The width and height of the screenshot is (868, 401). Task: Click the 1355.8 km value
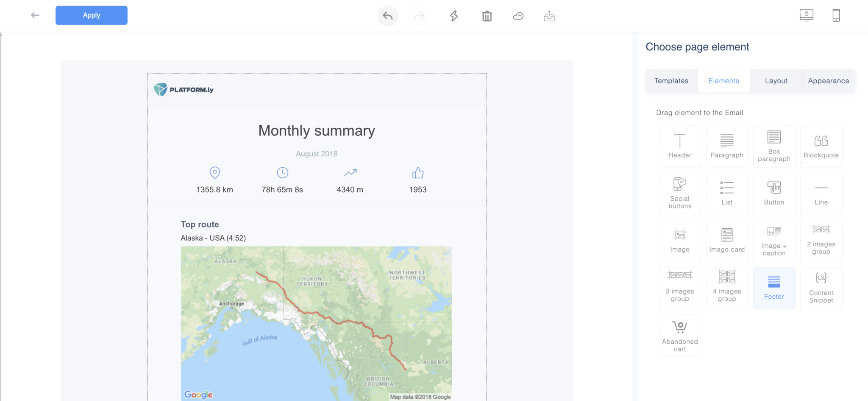pos(214,190)
